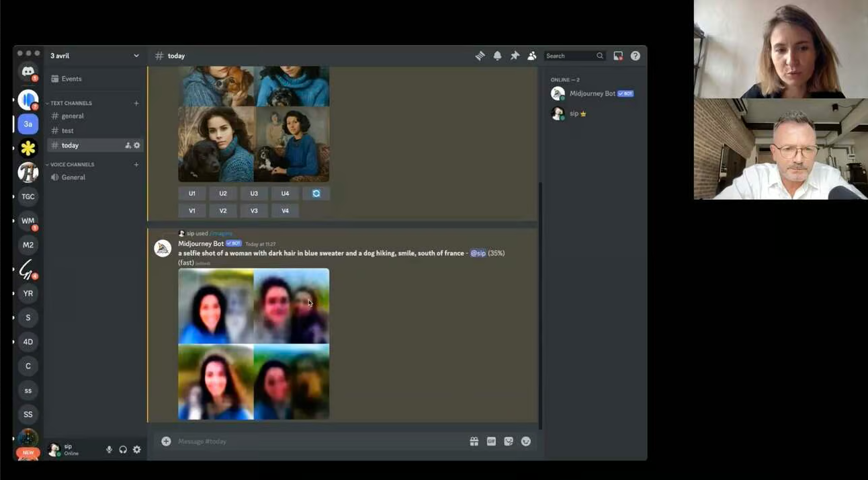Screen dimensions: 868x480
Task: Click the chat vertical scrollbar
Action: pos(539,303)
